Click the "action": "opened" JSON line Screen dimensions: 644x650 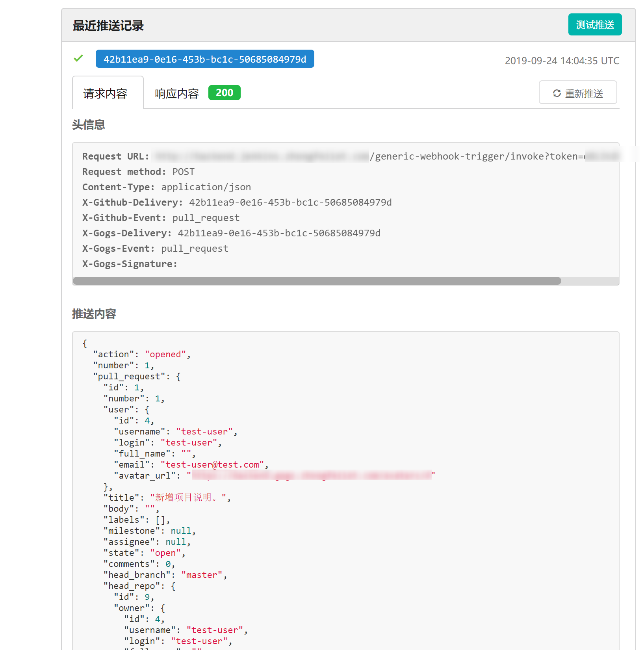[x=142, y=355]
